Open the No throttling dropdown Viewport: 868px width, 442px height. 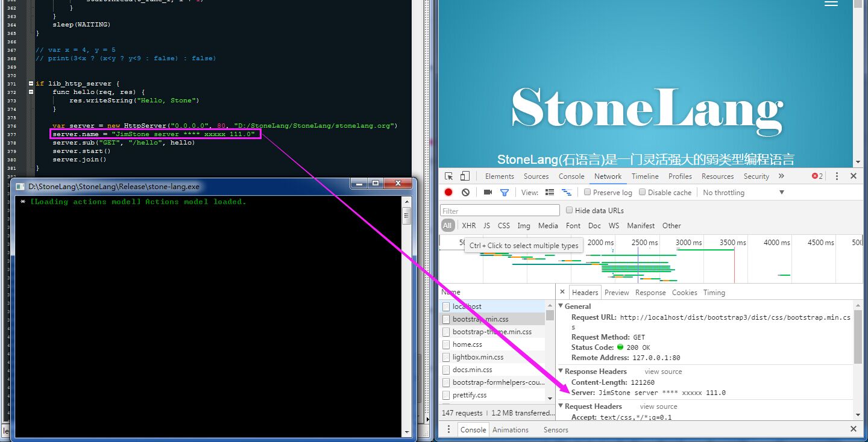coord(743,193)
